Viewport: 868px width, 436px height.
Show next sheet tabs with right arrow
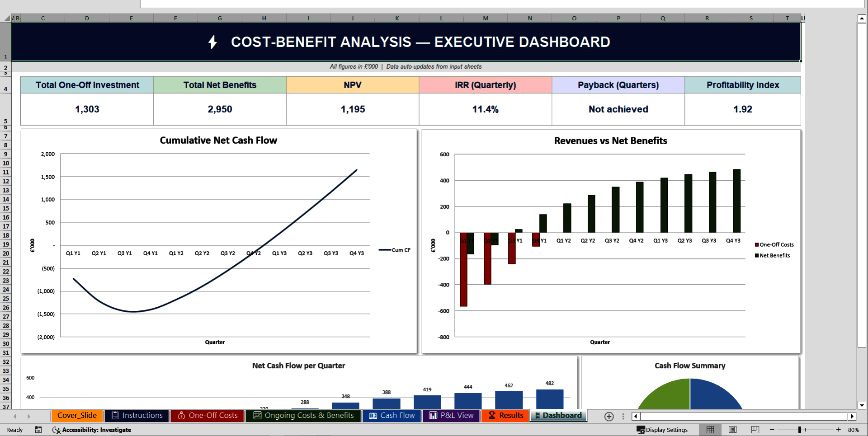[x=29, y=417]
